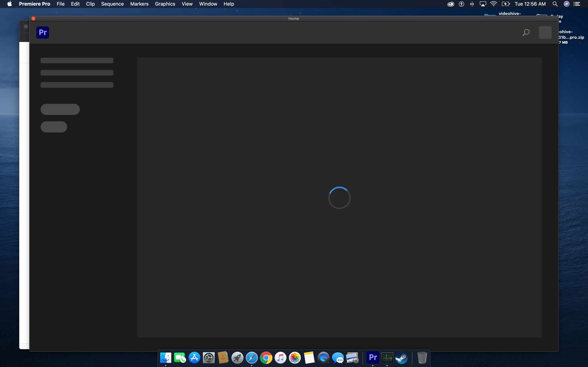Open the Graphics menu
Screen dimensions: 588x367
165,4
